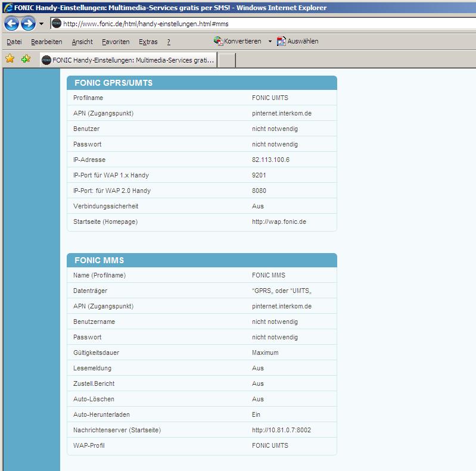The image size is (476, 471).
Task: Click the IP-Adresse row label
Action: click(89, 160)
